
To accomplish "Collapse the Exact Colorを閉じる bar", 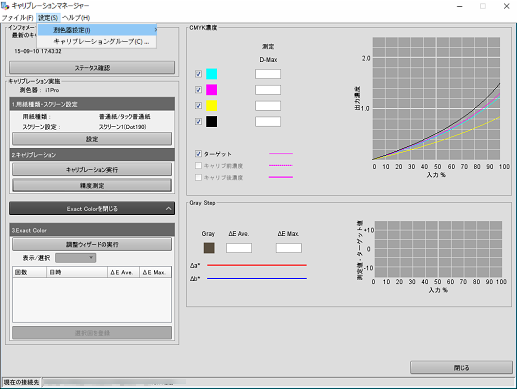I will [x=92, y=209].
